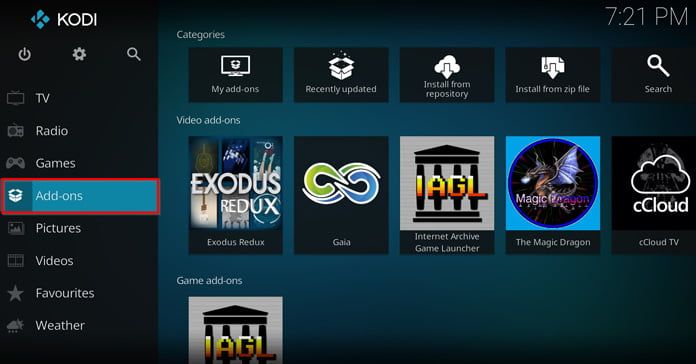Choose Install from zip file tile

[x=553, y=75]
